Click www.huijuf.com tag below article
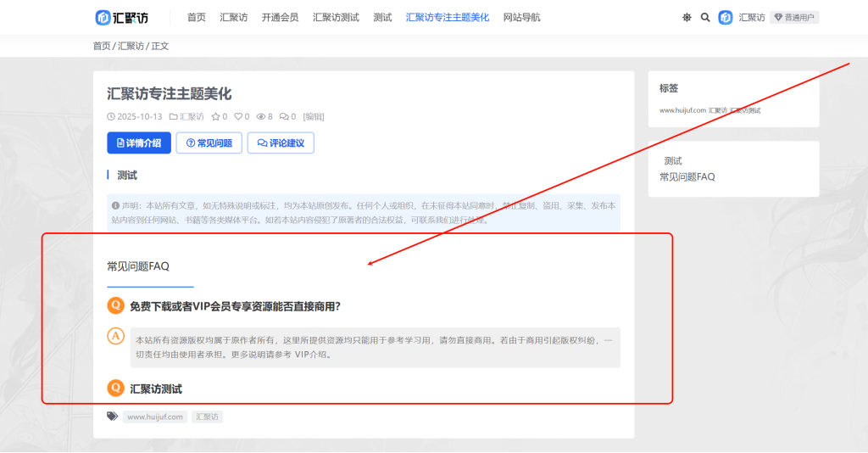This screenshot has height=453, width=868. click(x=155, y=417)
